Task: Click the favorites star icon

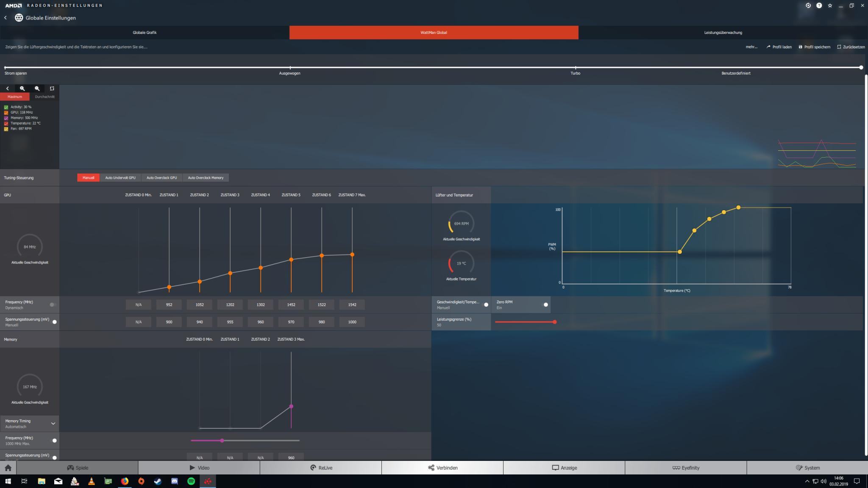Action: (x=830, y=6)
